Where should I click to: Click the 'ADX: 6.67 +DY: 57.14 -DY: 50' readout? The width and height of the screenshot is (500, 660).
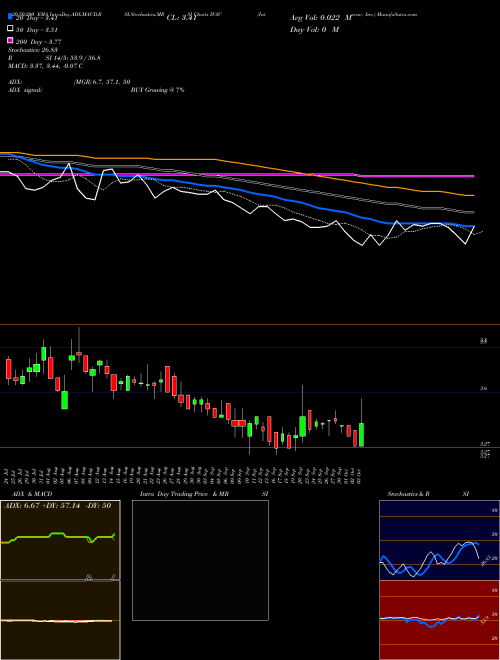pyautogui.click(x=58, y=505)
